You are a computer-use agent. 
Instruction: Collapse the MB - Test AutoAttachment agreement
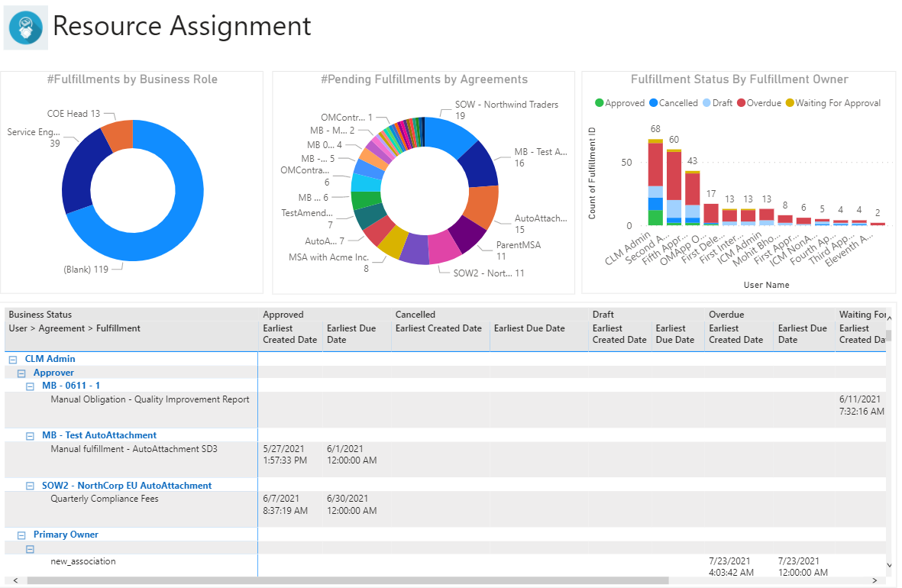click(31, 436)
